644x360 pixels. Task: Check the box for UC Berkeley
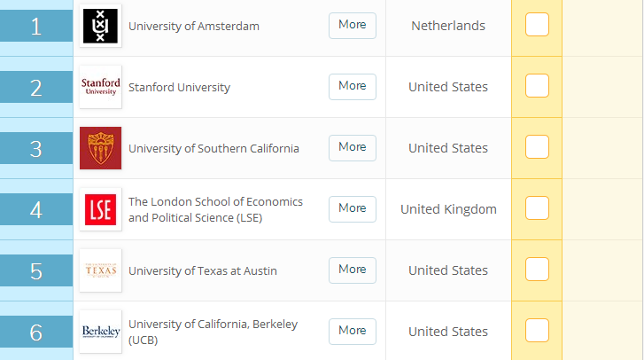pyautogui.click(x=537, y=331)
